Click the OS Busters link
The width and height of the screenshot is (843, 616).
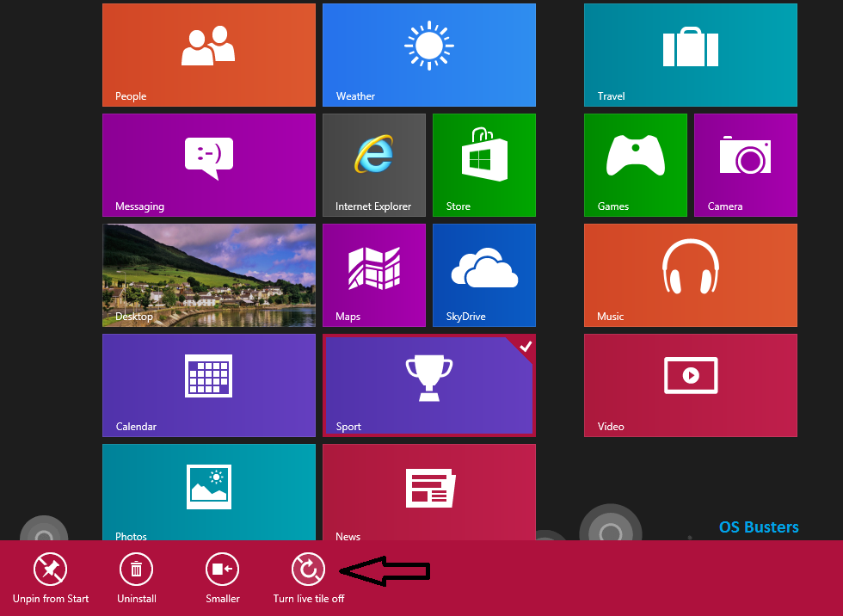click(x=759, y=527)
